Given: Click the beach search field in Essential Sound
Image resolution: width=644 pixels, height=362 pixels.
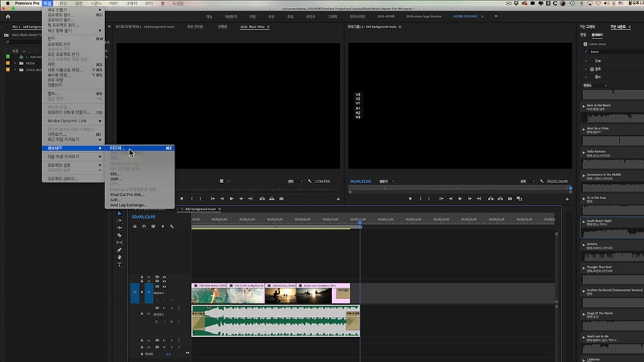Looking at the screenshot, I should (608, 52).
